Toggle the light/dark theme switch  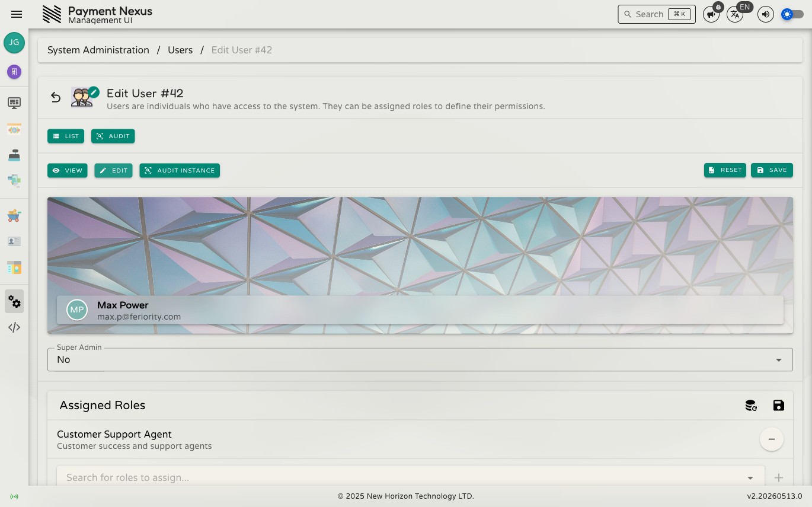[x=792, y=14]
